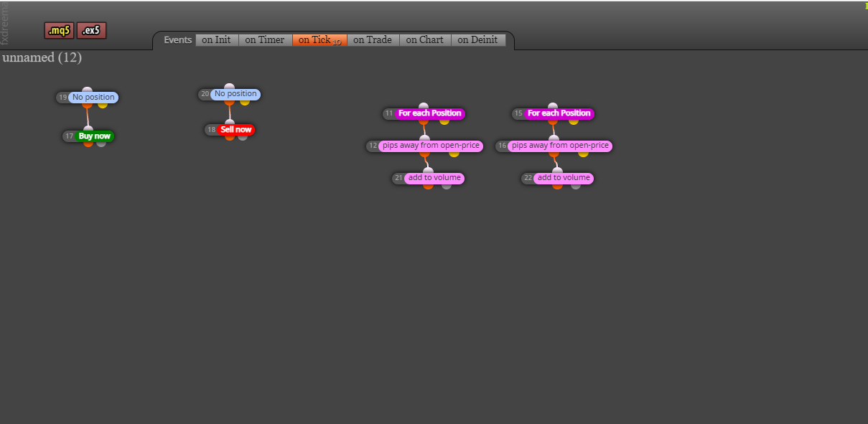Select For each Position block 11

tap(430, 113)
